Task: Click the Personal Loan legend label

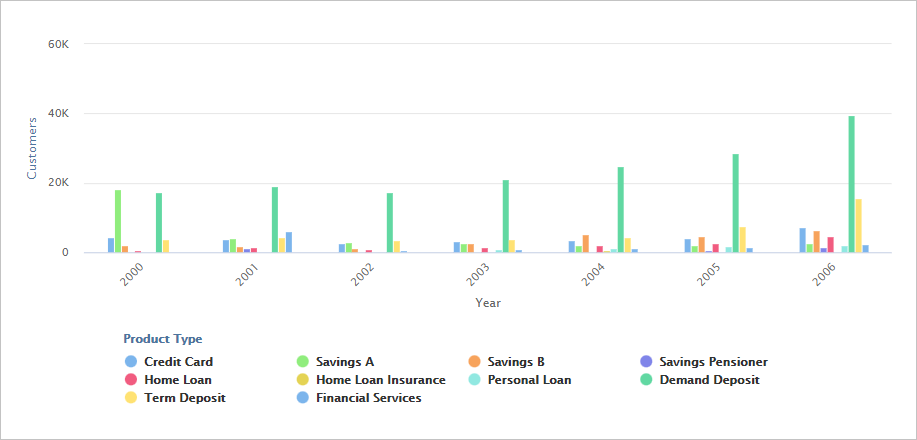Action: [x=529, y=380]
